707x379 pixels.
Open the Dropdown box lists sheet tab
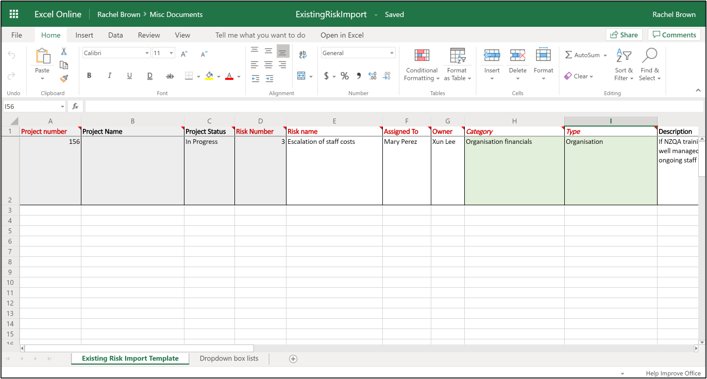[229, 359]
